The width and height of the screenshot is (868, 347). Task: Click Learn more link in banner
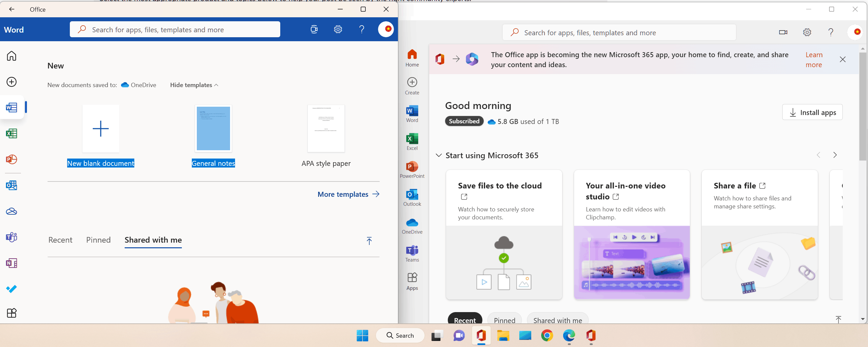[814, 59]
